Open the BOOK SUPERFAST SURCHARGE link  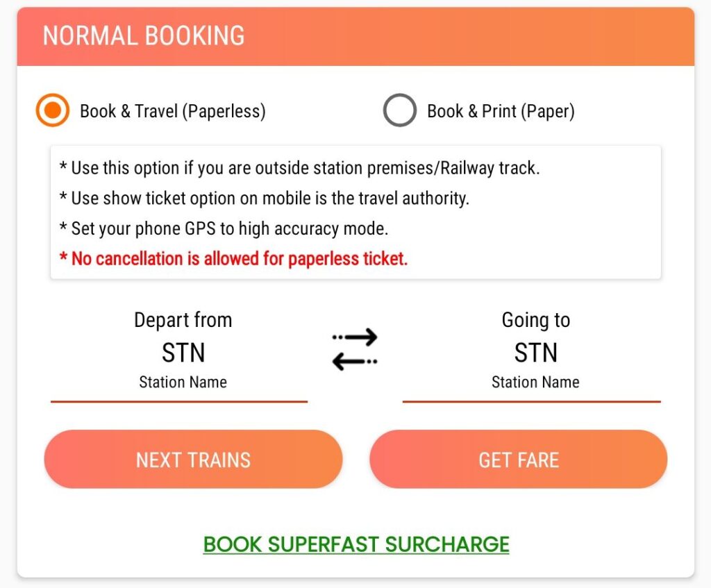[x=356, y=544]
